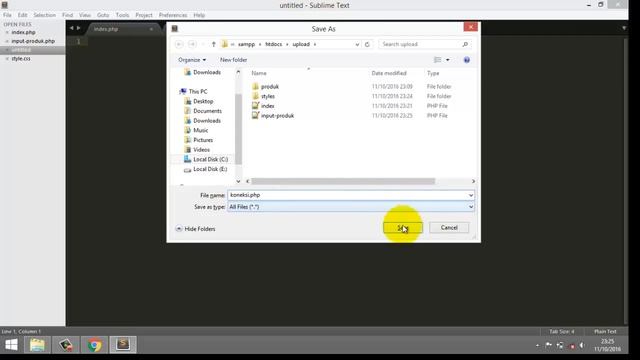640x360 pixels.
Task: Select htdocs in the address path
Action: pyautogui.click(x=273, y=44)
